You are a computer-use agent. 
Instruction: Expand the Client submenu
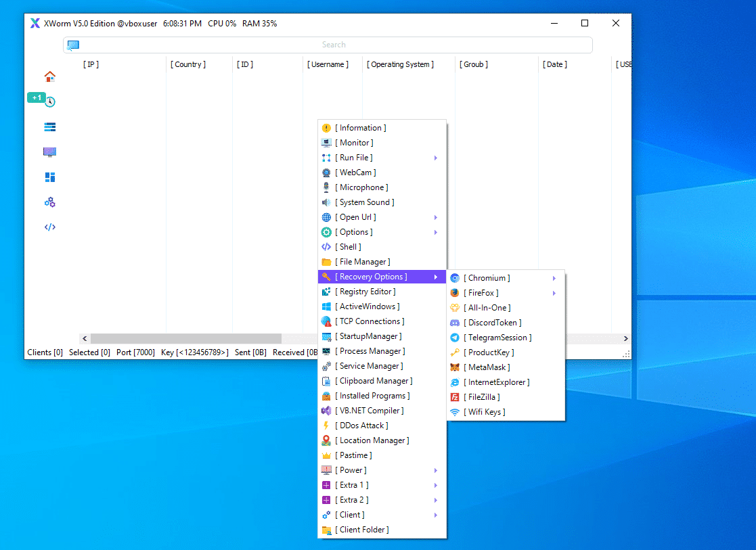pos(436,515)
